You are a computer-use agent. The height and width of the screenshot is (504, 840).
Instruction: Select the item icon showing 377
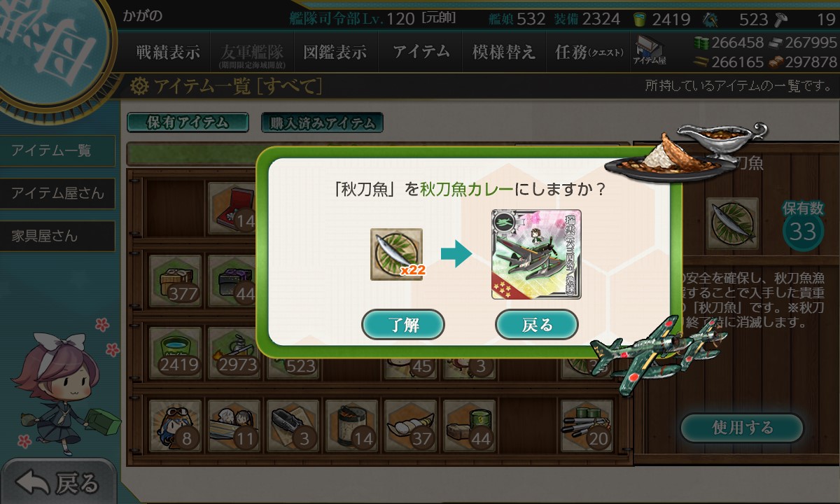[175, 279]
